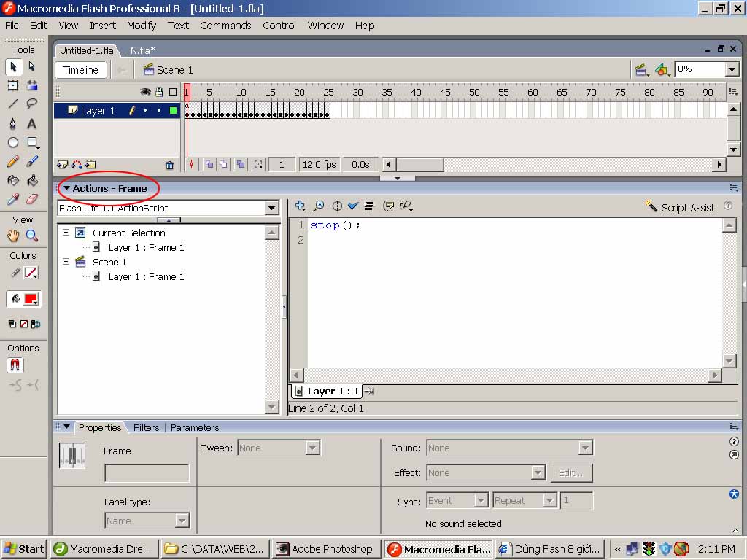This screenshot has width=747, height=560.
Task: Pick the Rectangle tool
Action: click(32, 142)
